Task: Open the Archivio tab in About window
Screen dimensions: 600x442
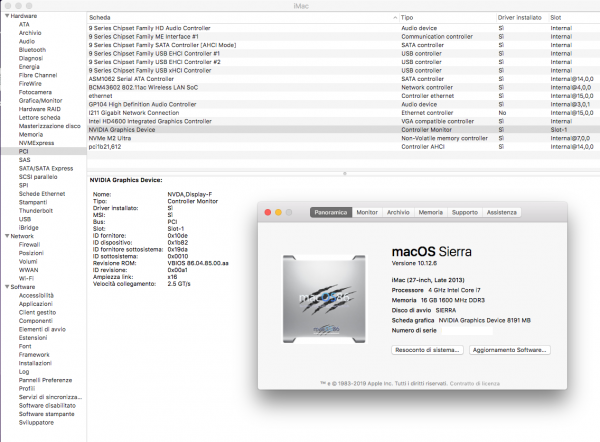Action: (398, 212)
